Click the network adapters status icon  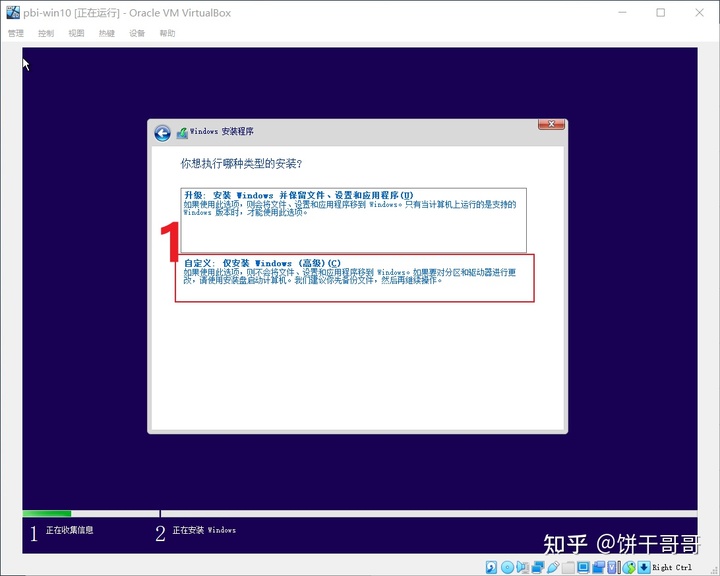point(538,567)
